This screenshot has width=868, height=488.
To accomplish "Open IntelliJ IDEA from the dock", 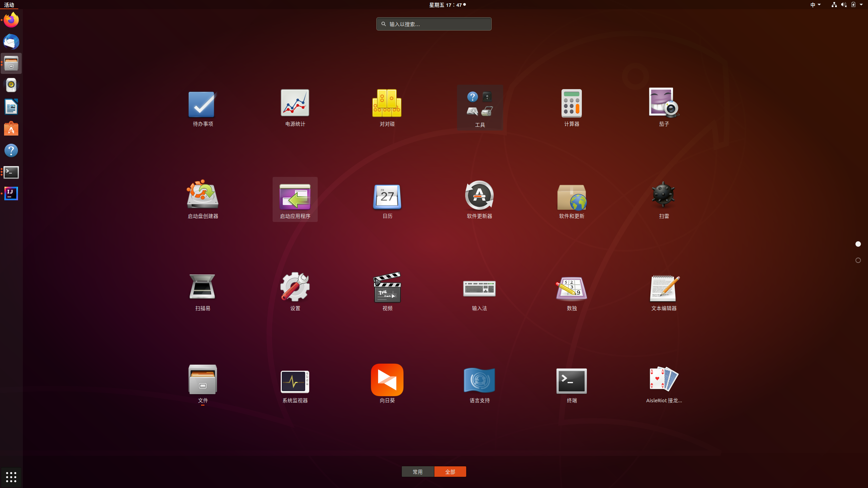I will 11,194.
